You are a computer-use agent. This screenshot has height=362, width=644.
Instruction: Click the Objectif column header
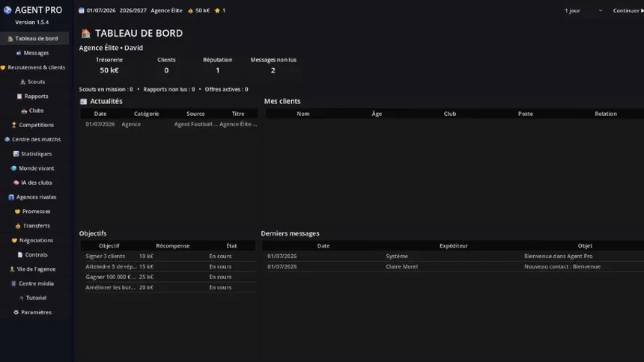point(109,246)
